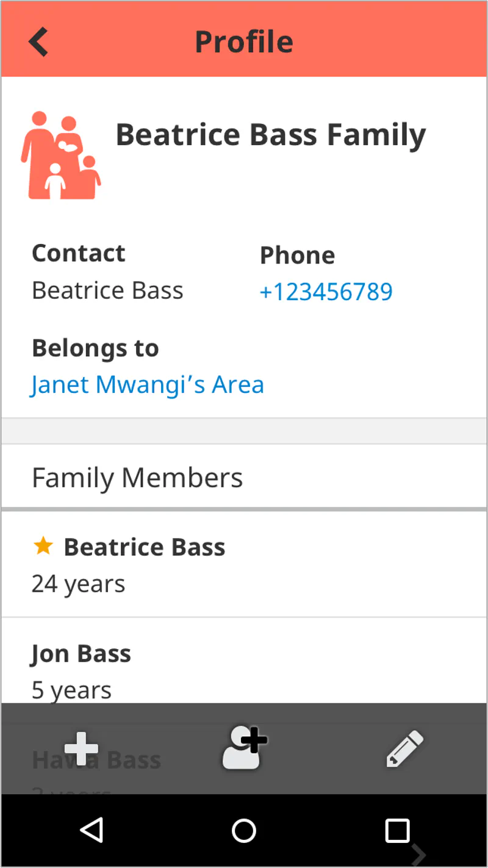The height and width of the screenshot is (868, 488).
Task: Tap the Android back triangle button
Action: [x=91, y=830]
